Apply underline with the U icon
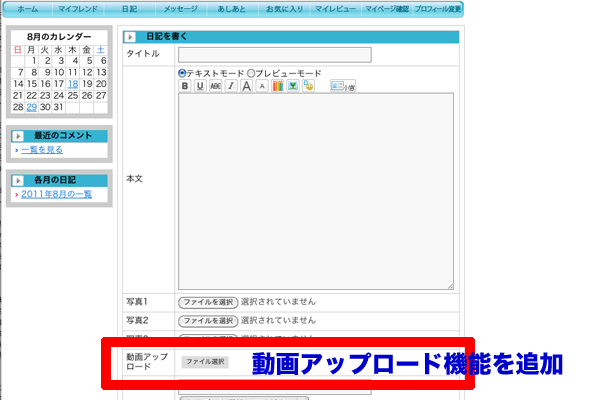This screenshot has height=400, width=600. [200, 87]
